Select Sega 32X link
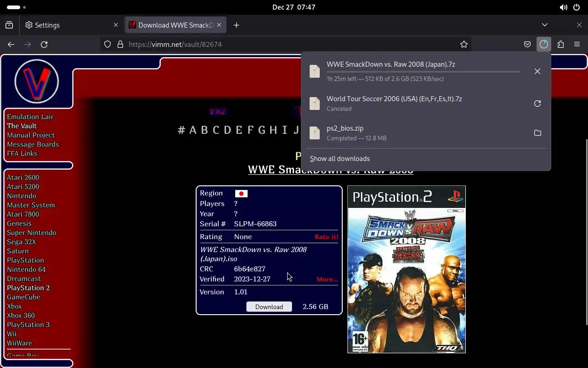This screenshot has height=368, width=588. click(x=21, y=242)
